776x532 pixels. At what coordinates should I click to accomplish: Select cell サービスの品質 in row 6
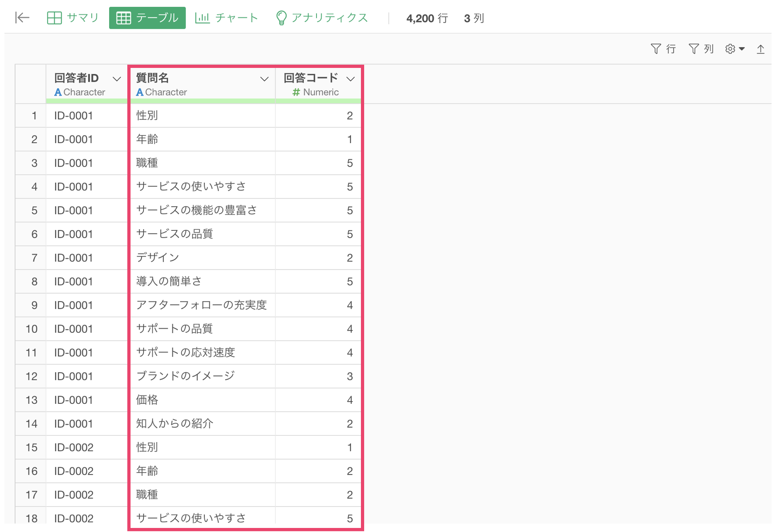pyautogui.click(x=174, y=234)
